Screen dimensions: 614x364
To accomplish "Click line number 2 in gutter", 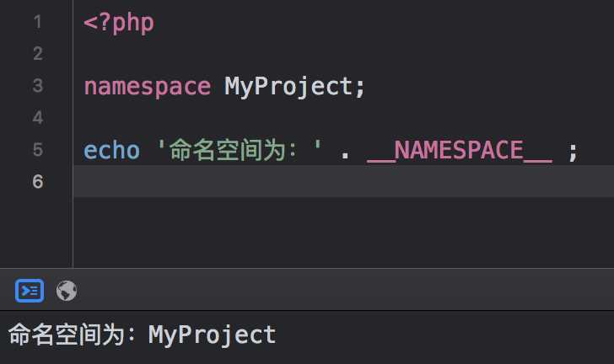I will pos(38,54).
